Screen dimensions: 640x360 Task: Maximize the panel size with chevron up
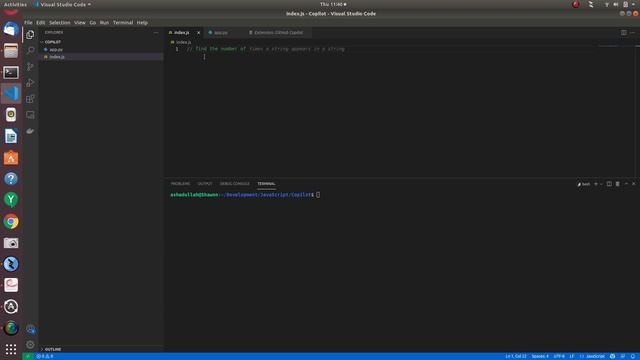(626, 184)
